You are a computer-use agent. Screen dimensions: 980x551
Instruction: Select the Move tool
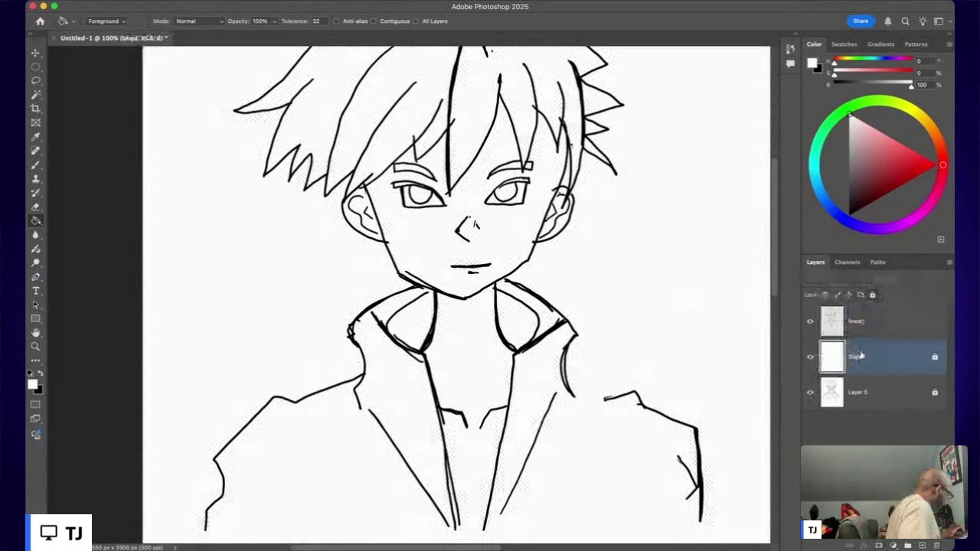point(35,52)
